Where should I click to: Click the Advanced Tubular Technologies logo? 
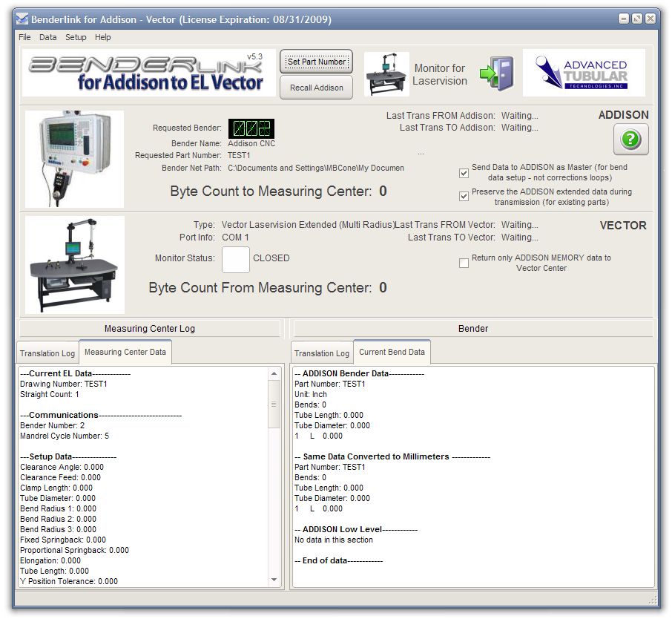(x=584, y=73)
